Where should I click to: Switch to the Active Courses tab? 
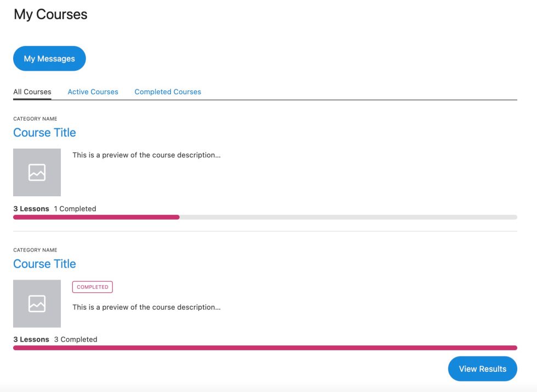[x=93, y=92]
